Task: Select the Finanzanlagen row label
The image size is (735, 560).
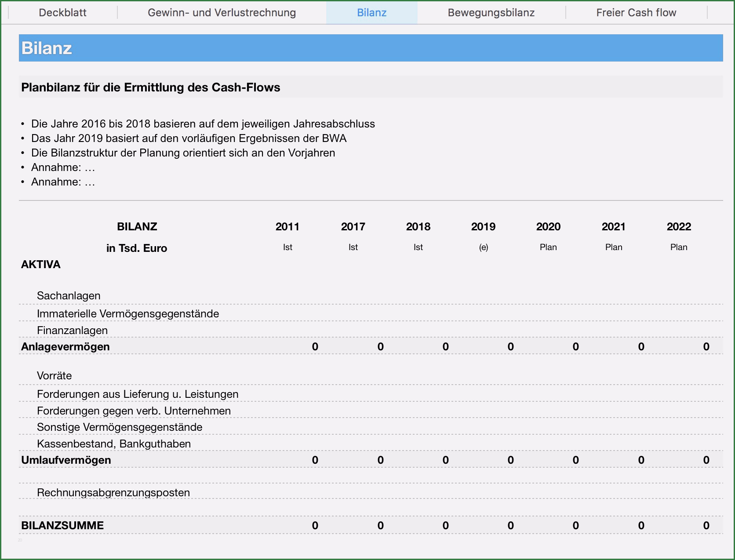Action: (72, 331)
